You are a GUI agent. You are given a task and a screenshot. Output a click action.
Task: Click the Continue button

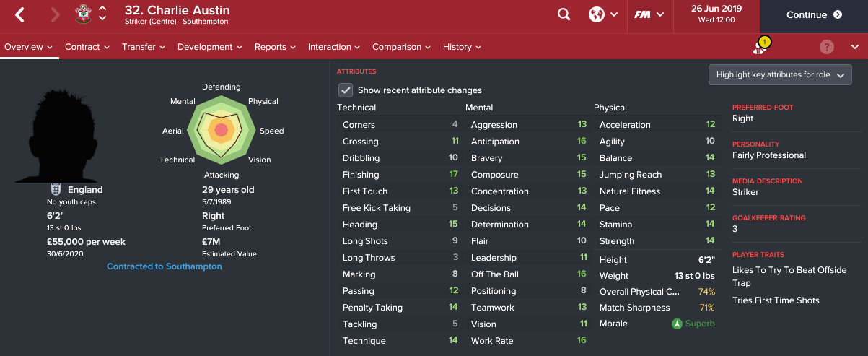[814, 15]
